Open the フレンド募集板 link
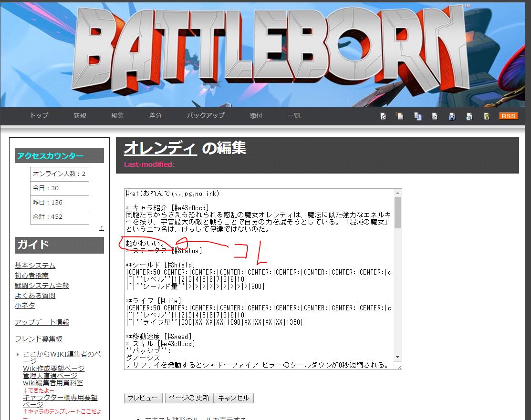The width and height of the screenshot is (531, 420). pyautogui.click(x=39, y=339)
